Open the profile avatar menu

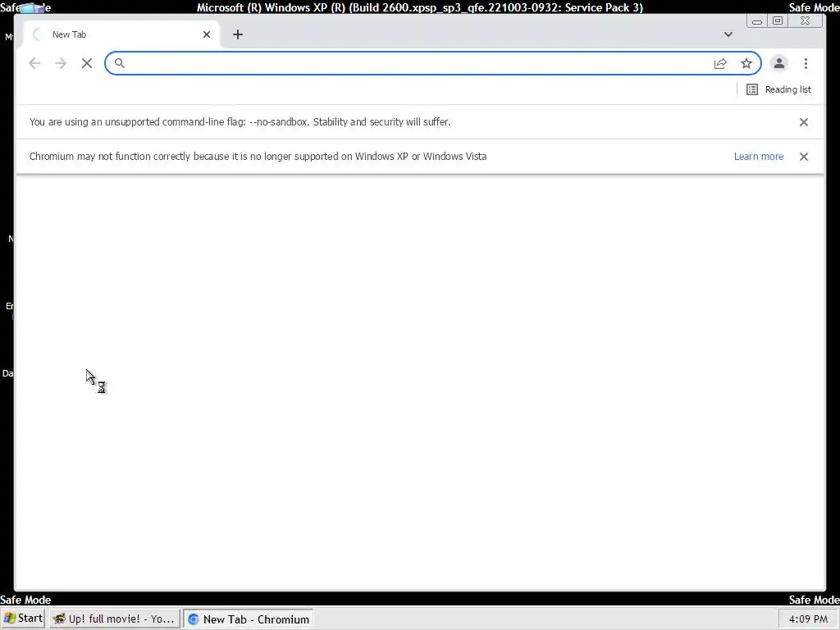point(779,63)
